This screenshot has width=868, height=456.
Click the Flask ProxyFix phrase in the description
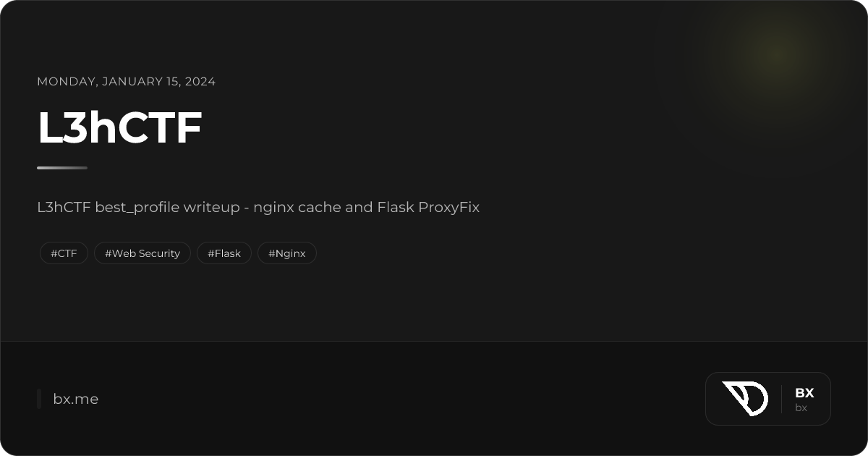pyautogui.click(x=428, y=208)
